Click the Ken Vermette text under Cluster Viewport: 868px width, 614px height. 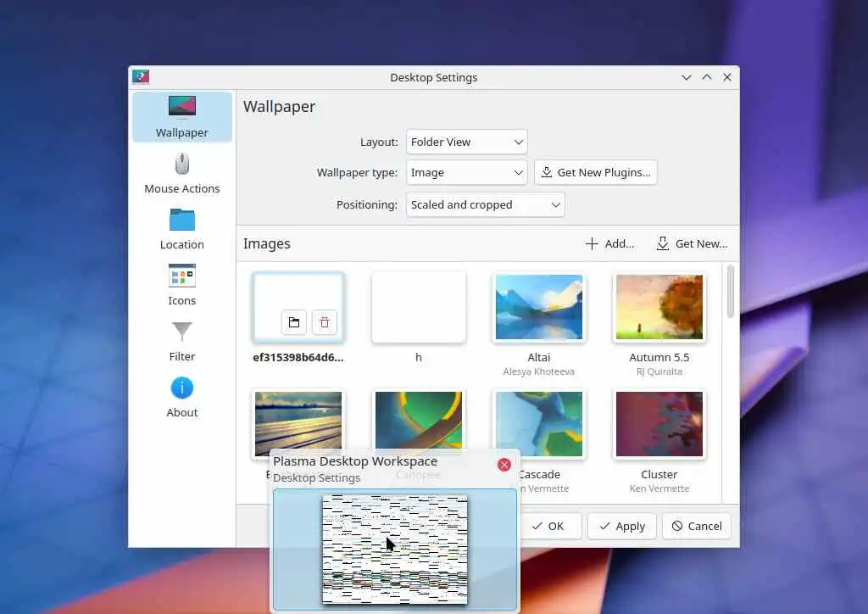[x=659, y=488]
